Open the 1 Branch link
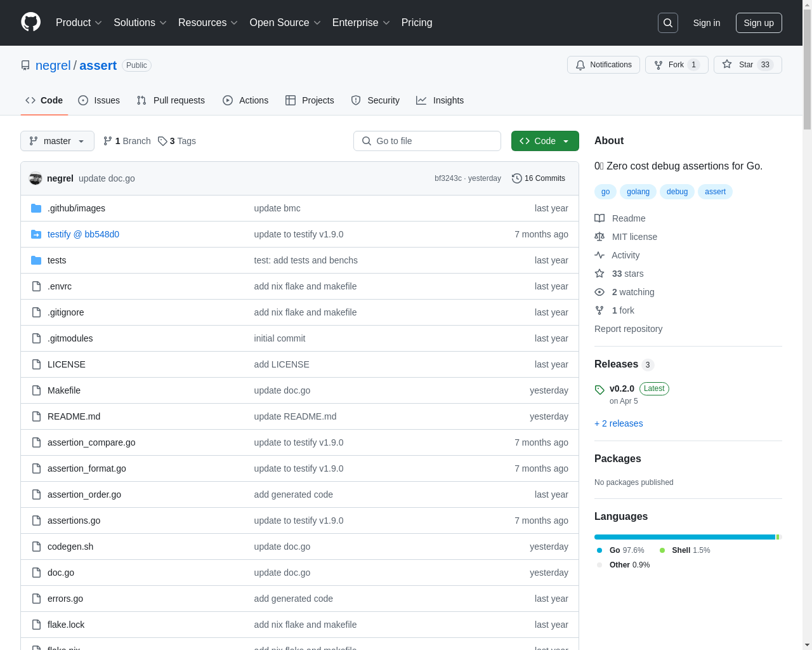 click(127, 141)
